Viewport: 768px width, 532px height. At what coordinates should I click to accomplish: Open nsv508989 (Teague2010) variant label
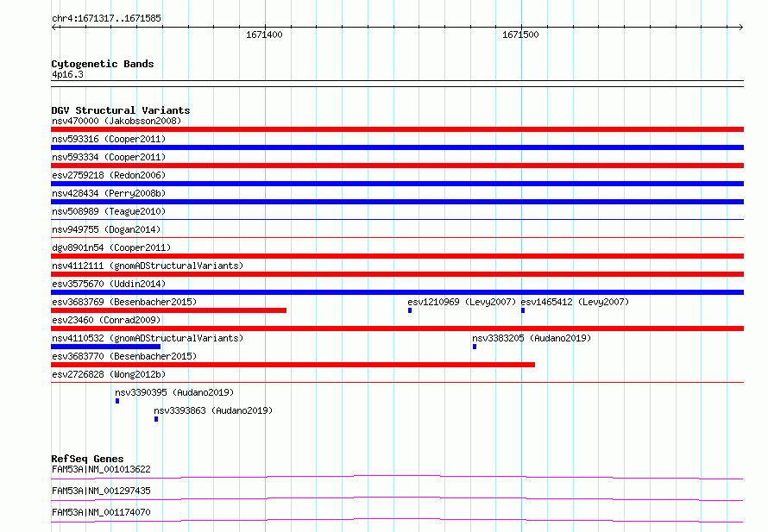pyautogui.click(x=109, y=211)
